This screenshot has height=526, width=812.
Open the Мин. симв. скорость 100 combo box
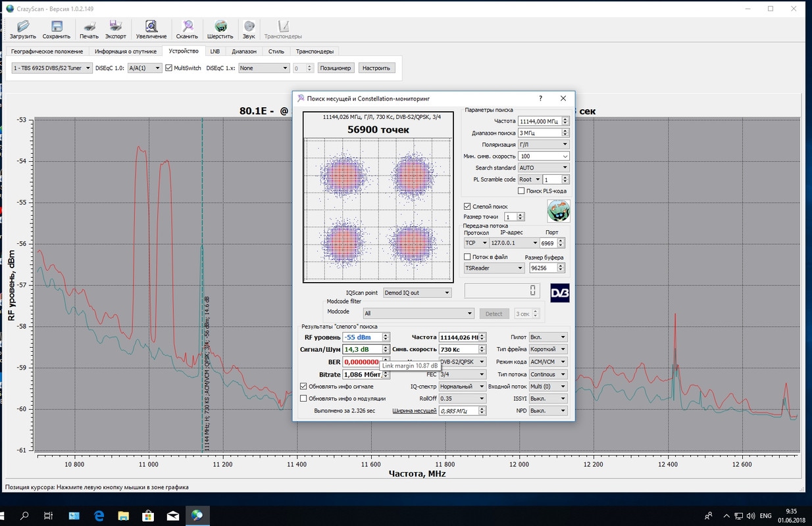544,156
